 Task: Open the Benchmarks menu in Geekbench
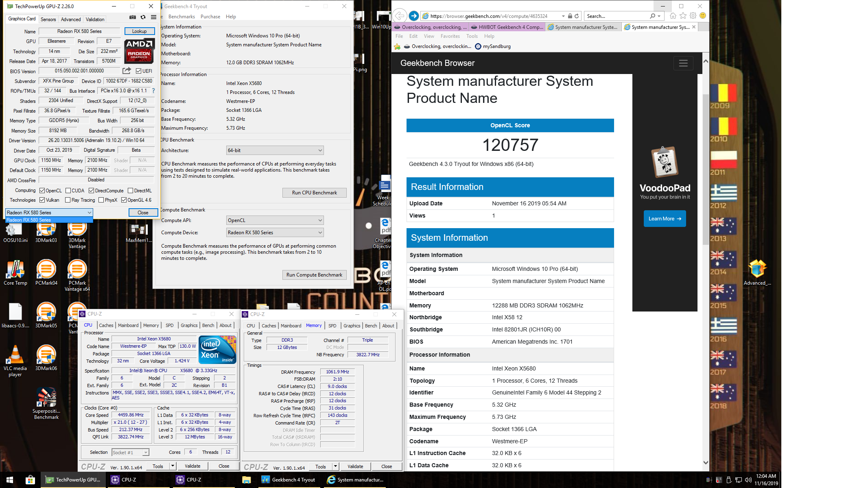coord(181,17)
